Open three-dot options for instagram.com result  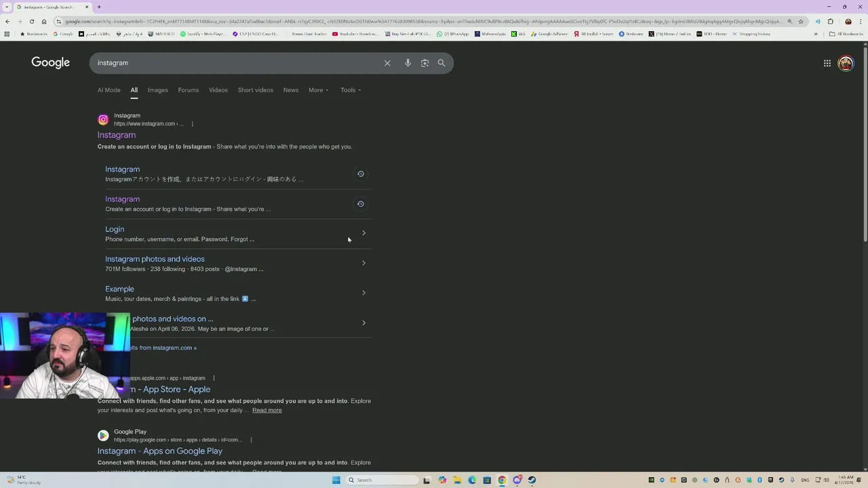(192, 124)
